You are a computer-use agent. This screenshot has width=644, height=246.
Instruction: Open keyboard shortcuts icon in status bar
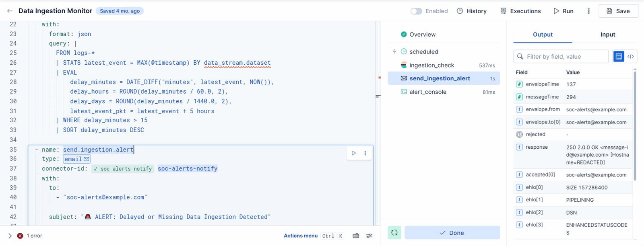click(356, 236)
